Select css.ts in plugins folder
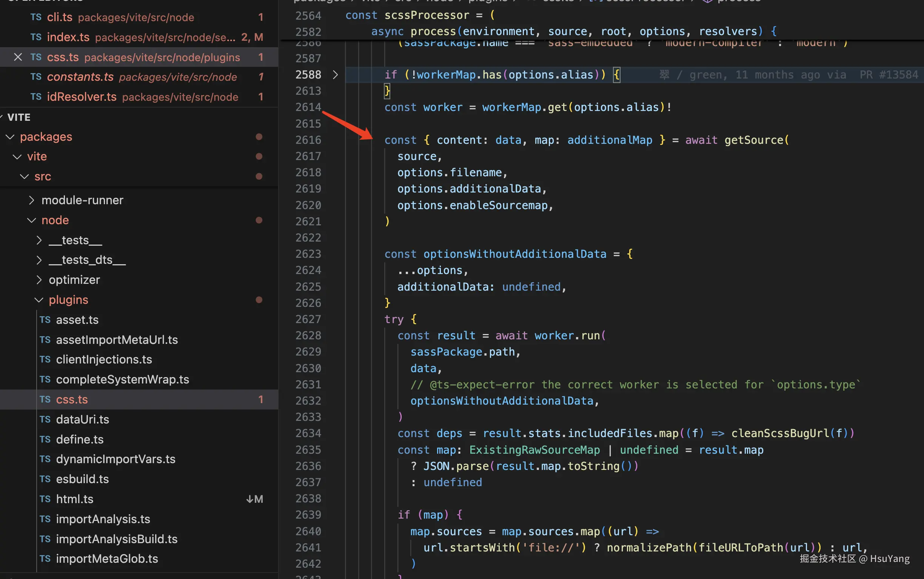Image resolution: width=924 pixels, height=579 pixels. [72, 399]
